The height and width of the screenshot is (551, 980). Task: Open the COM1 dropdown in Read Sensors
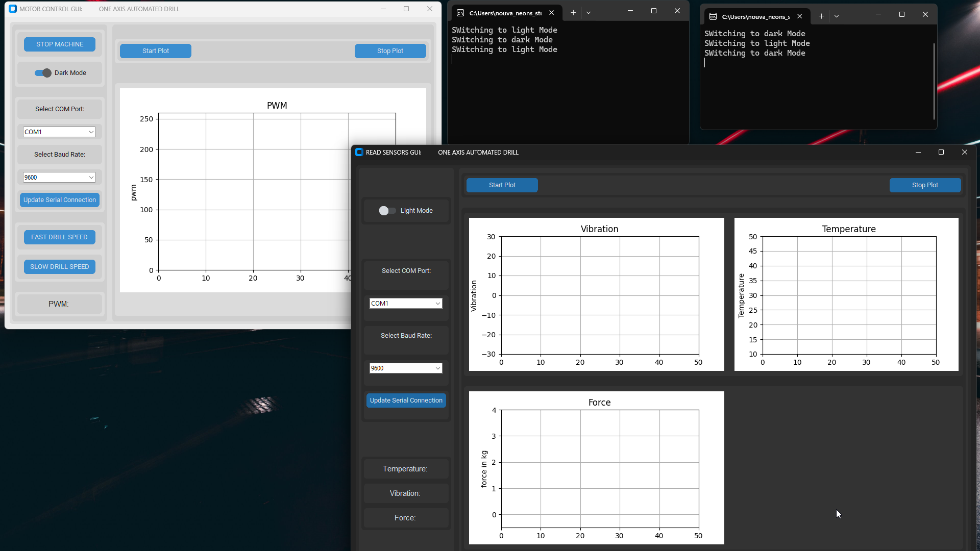[x=437, y=304]
